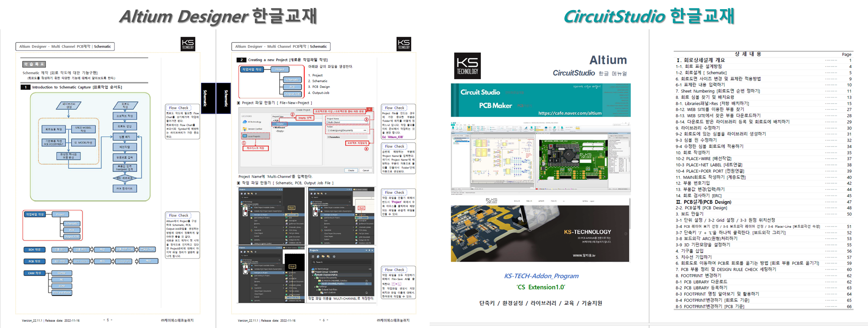Click contents entry '8-1 PCB LIBRARY 다운로드'
The height and width of the screenshot is (328, 868).
[701, 282]
